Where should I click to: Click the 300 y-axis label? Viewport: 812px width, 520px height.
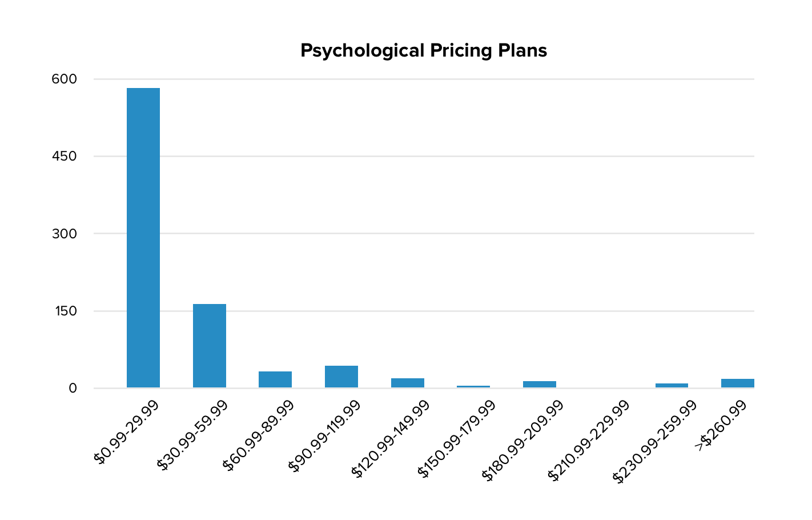point(64,234)
